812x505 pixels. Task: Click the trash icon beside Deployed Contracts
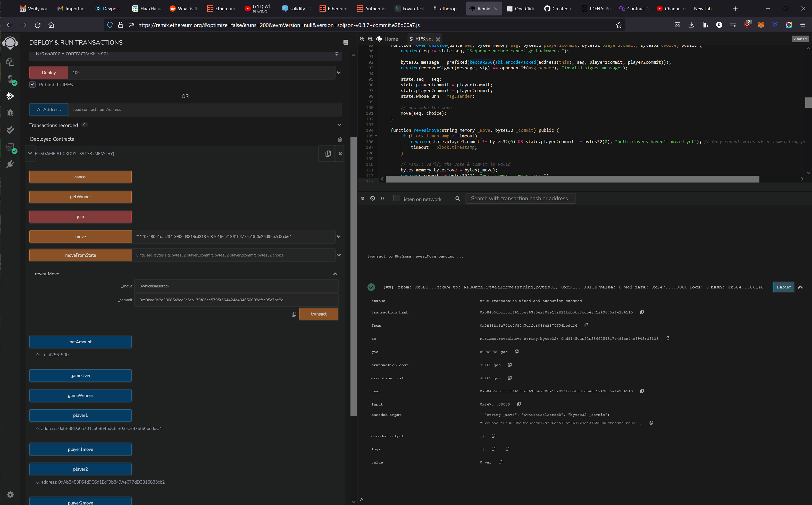(340, 139)
